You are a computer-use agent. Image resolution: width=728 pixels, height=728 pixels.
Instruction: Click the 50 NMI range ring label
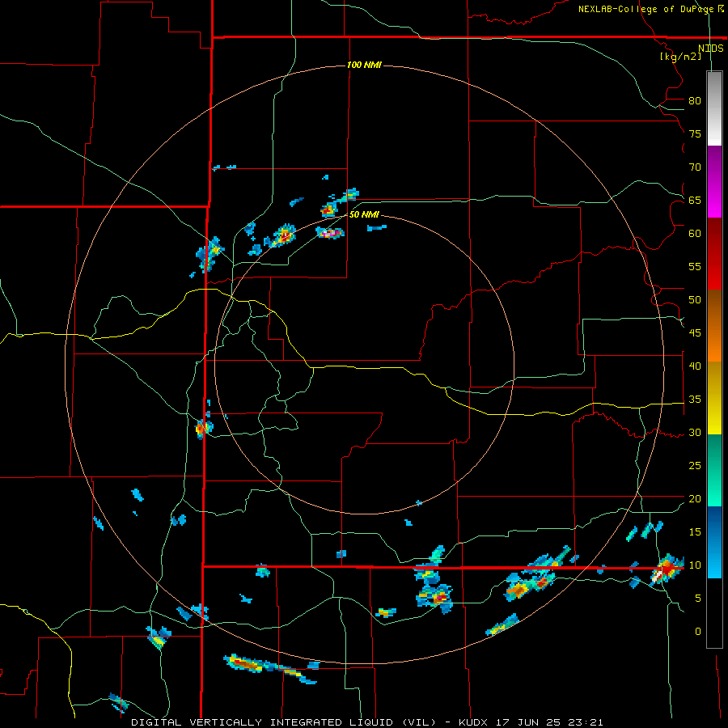364,214
